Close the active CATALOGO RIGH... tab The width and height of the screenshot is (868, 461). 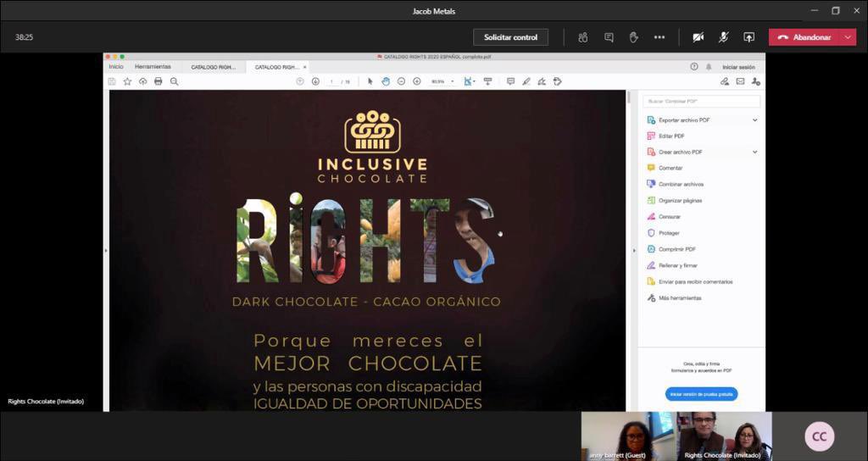click(304, 67)
